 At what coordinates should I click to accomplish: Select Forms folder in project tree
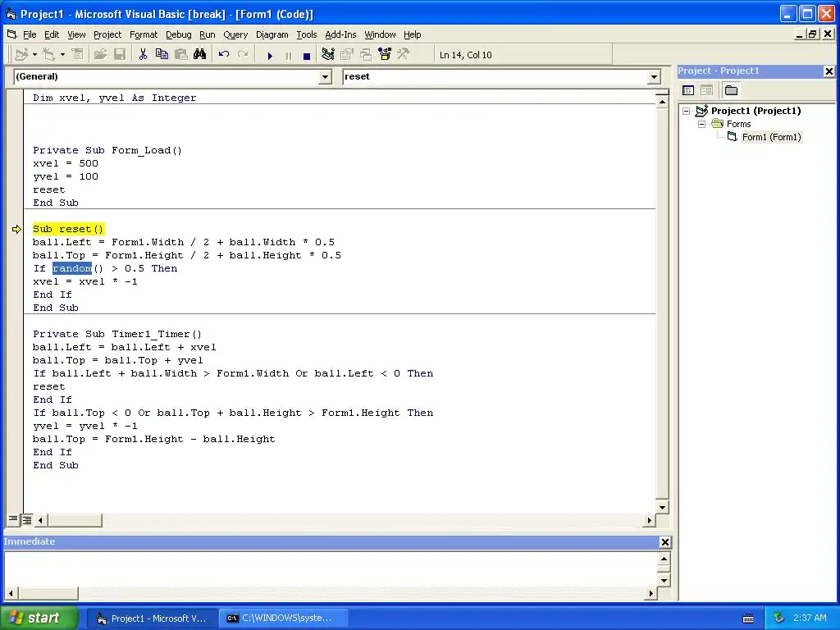739,124
